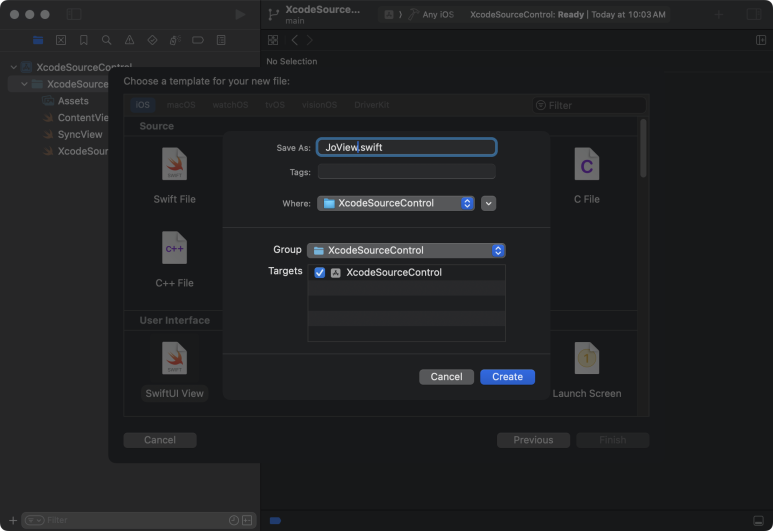Click in the Save As filename field
Image resolution: width=773 pixels, height=531 pixels.
pos(407,147)
